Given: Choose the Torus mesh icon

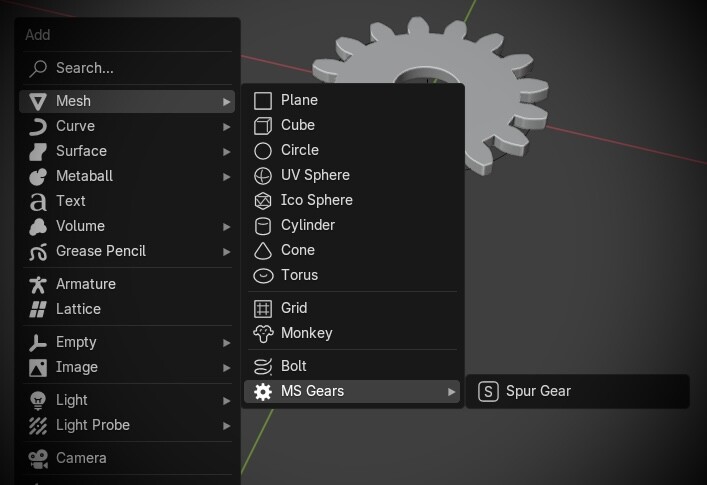Looking at the screenshot, I should 263,275.
